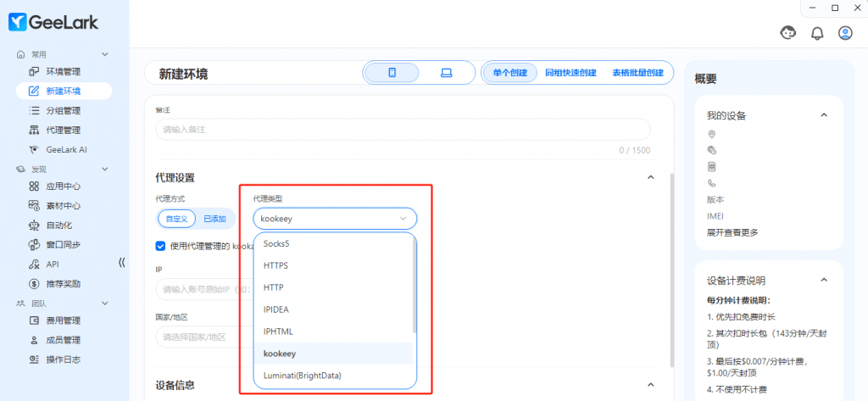Select the mobile phone environment type icon

pos(392,73)
